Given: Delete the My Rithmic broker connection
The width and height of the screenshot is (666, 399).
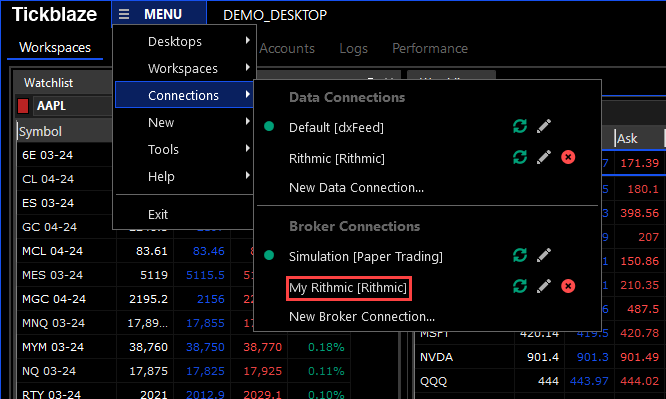Looking at the screenshot, I should (568, 286).
